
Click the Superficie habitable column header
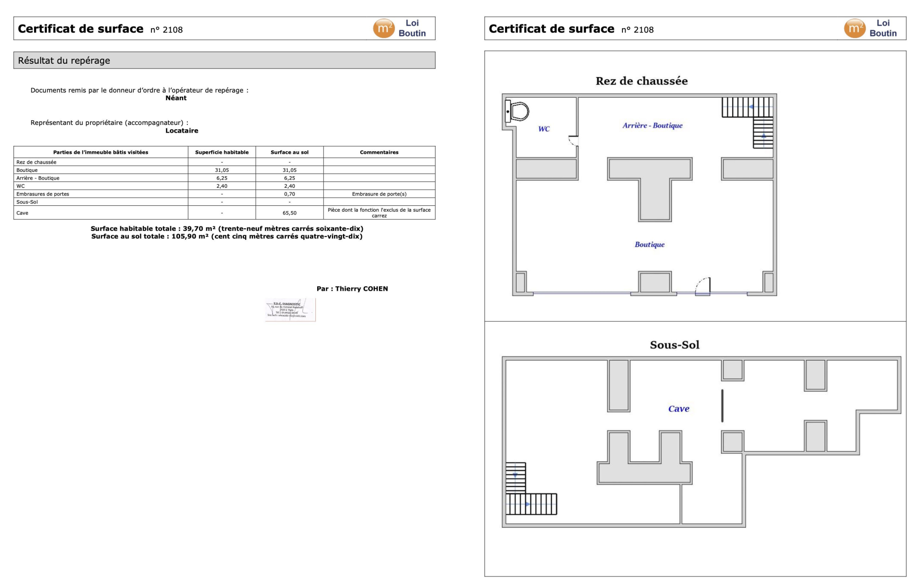pos(222,152)
